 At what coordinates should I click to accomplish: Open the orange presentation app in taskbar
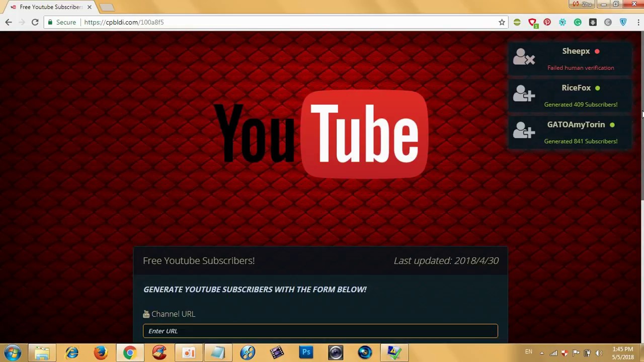189,352
